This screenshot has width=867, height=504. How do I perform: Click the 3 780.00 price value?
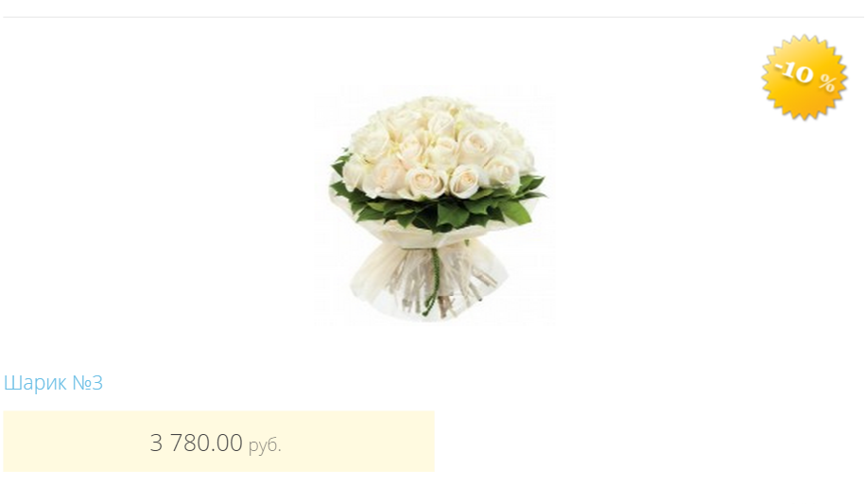coord(197,443)
